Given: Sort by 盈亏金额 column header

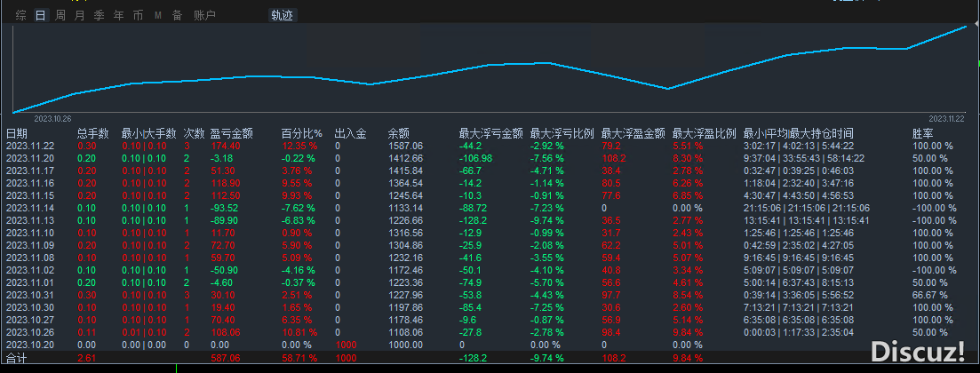Looking at the screenshot, I should coord(230,133).
